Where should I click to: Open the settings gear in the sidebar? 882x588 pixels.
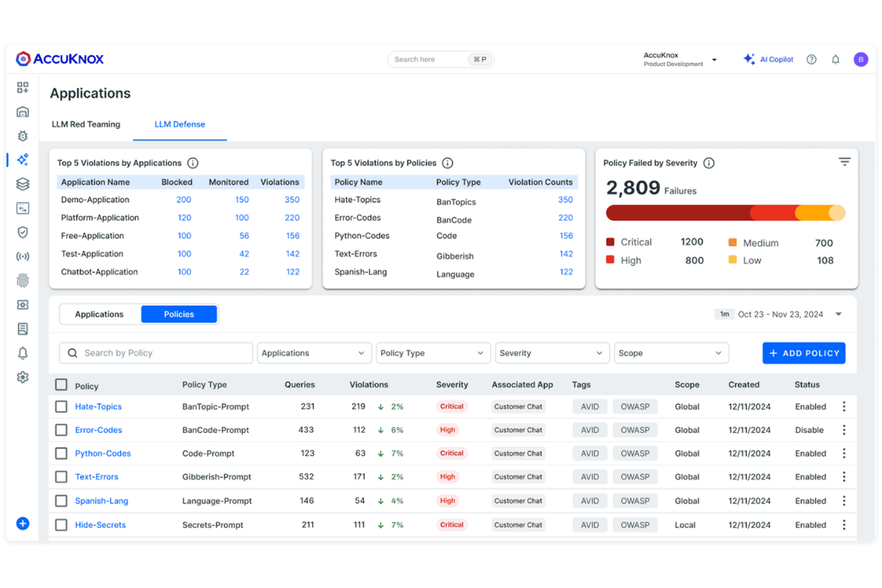[23, 377]
